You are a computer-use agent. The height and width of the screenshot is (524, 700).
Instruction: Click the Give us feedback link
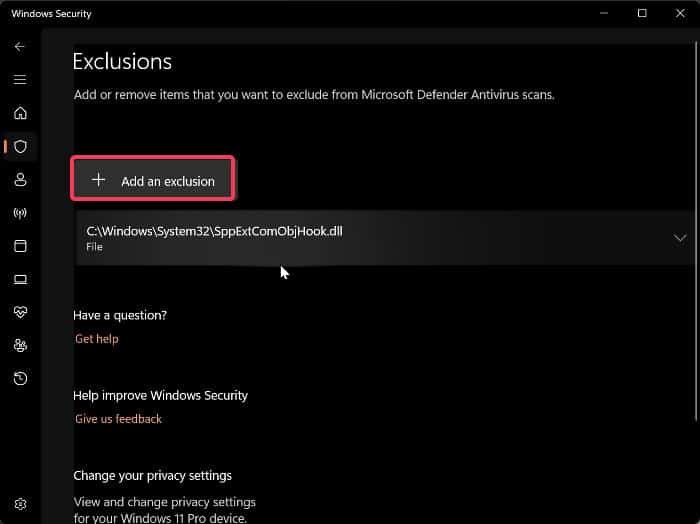click(118, 419)
